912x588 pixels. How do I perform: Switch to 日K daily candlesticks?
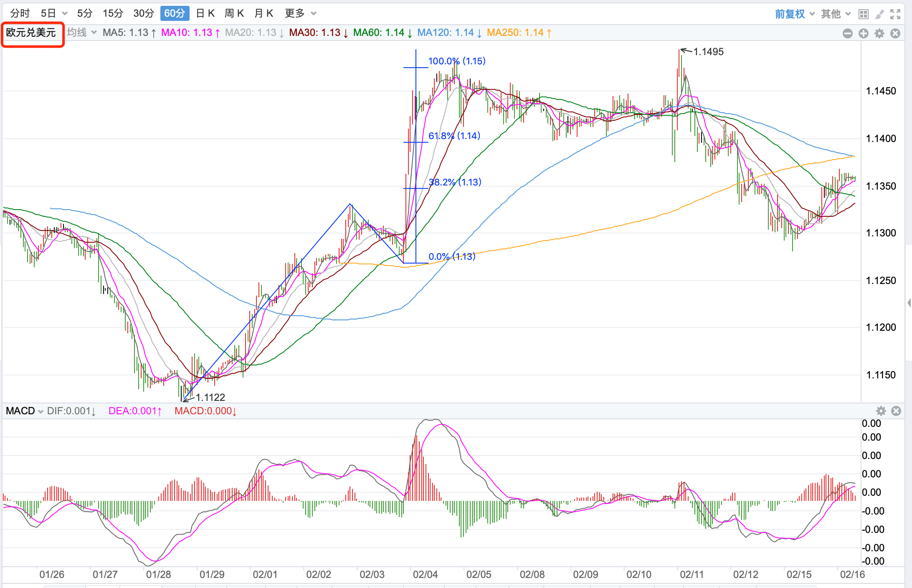(x=205, y=13)
